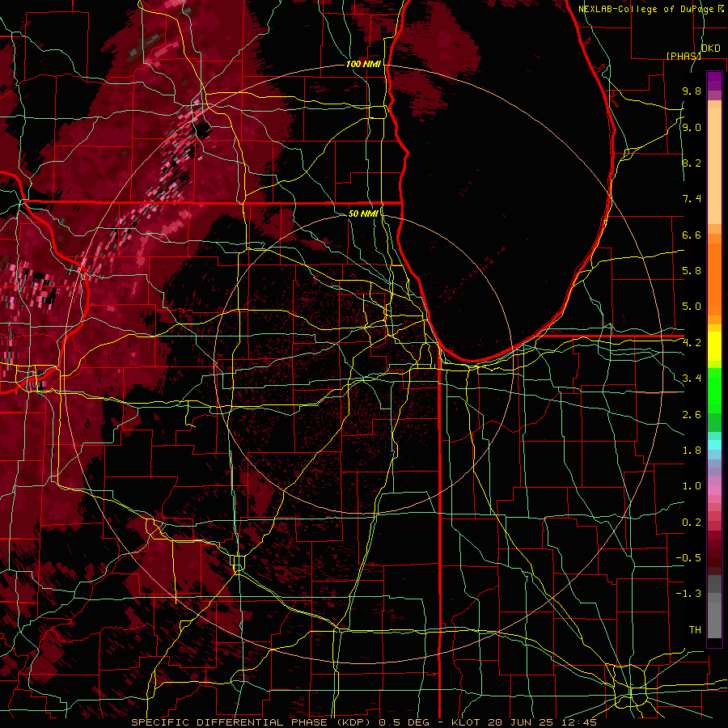This screenshot has width=728, height=728.
Task: Click the 7.4 value on the scale
Action: (692, 199)
